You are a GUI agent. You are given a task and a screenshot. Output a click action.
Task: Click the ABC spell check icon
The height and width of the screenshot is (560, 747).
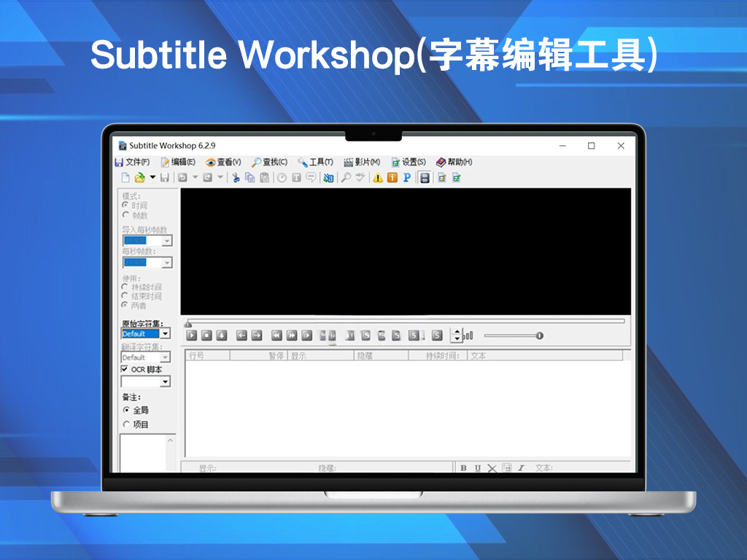(360, 178)
